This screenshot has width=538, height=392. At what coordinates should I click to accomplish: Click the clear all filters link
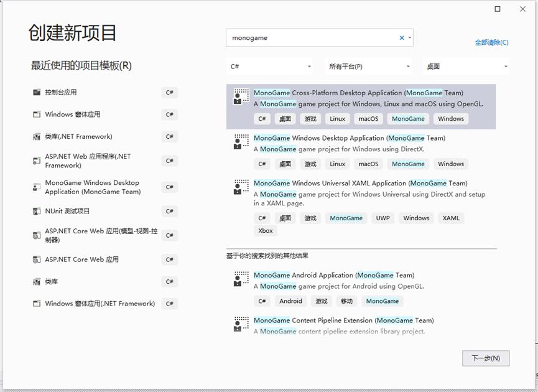point(491,42)
